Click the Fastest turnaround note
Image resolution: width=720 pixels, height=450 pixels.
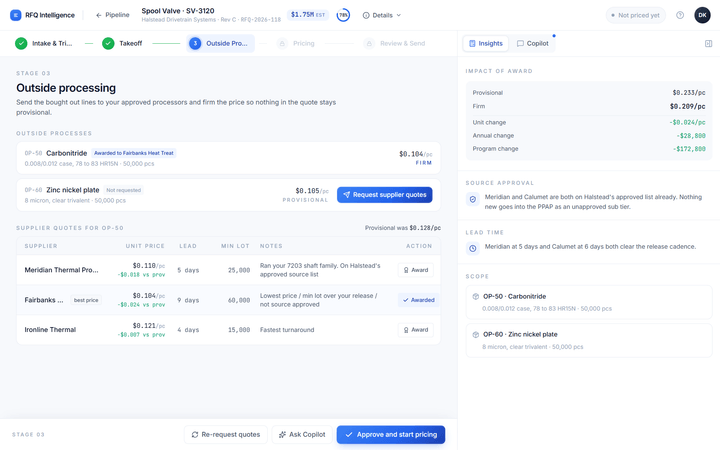coord(287,330)
